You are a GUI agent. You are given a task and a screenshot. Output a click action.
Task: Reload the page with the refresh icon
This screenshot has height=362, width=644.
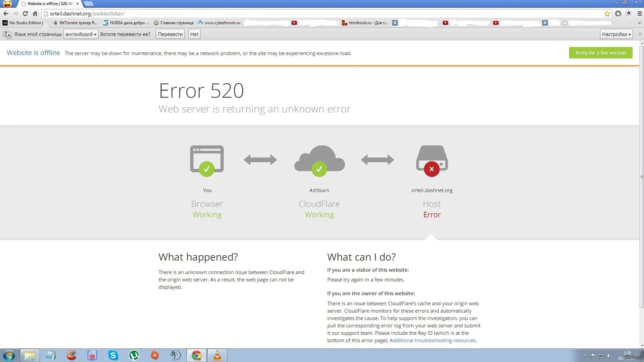tap(25, 13)
